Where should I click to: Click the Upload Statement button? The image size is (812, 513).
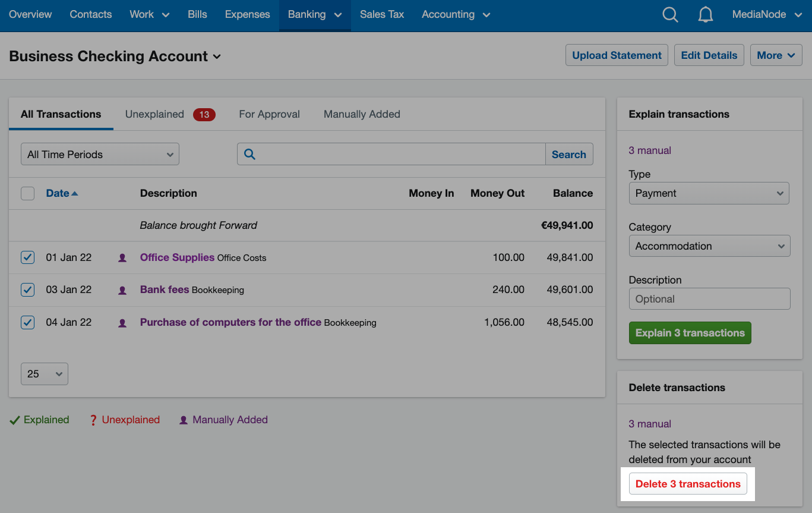pyautogui.click(x=617, y=55)
